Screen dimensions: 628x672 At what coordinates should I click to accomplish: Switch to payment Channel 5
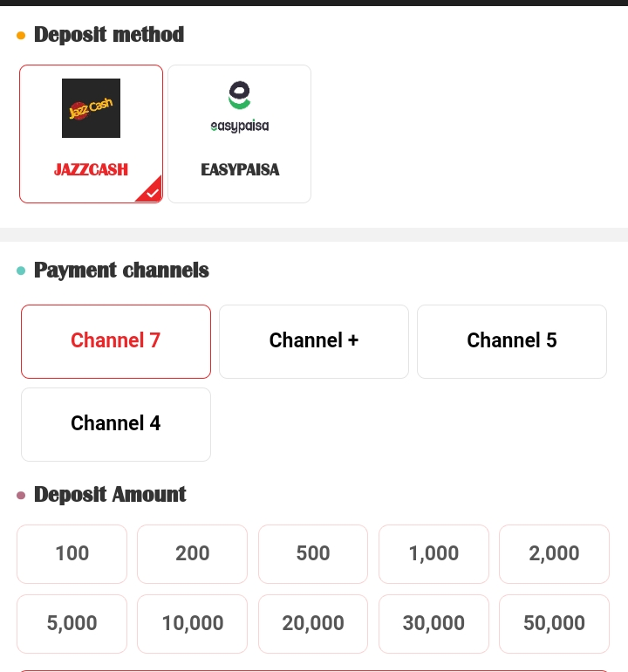tap(512, 341)
